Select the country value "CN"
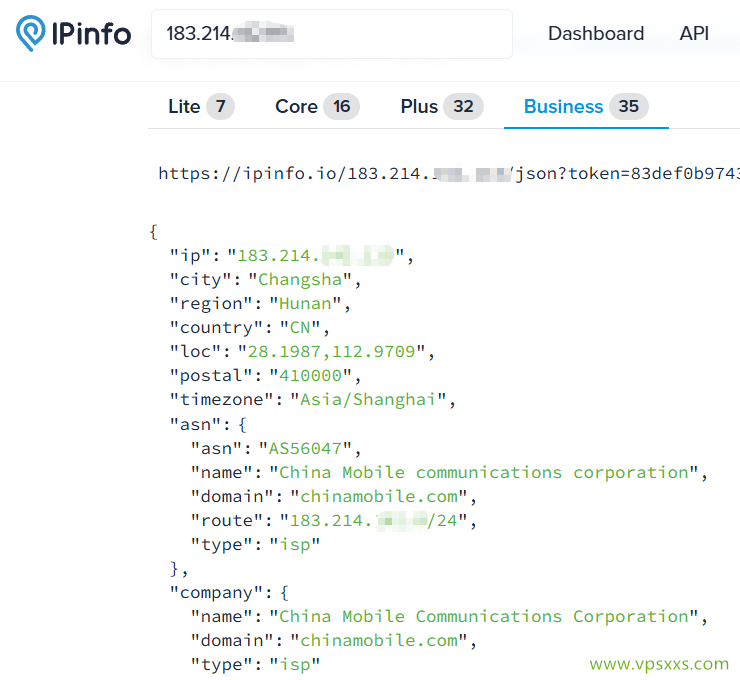This screenshot has width=740, height=680. (300, 327)
